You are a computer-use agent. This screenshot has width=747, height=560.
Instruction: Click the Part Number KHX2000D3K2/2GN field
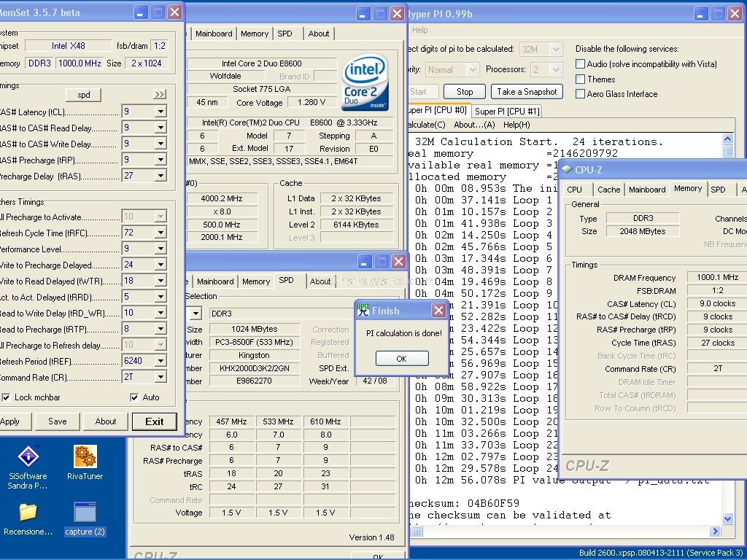click(255, 368)
